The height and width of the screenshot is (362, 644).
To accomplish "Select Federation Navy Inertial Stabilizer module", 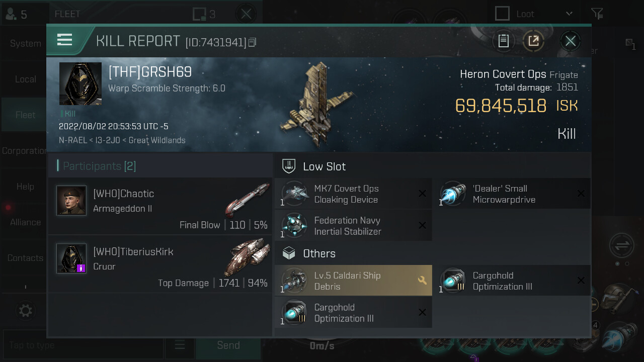I will [353, 226].
